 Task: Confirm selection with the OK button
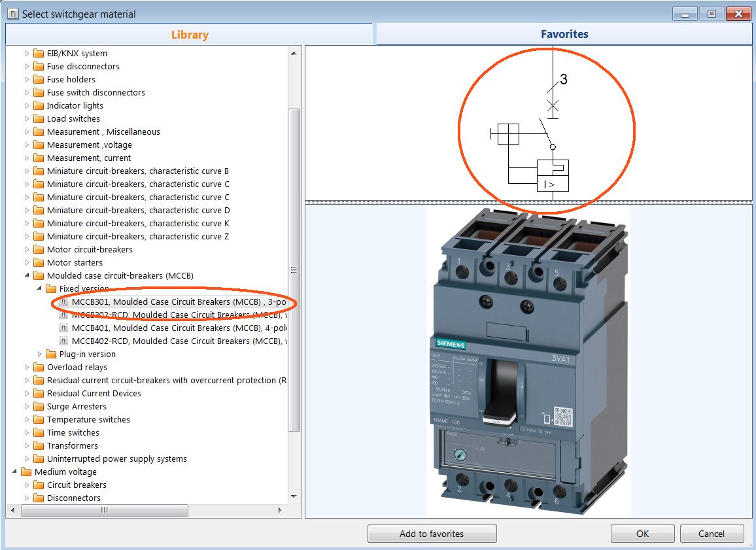(642, 534)
